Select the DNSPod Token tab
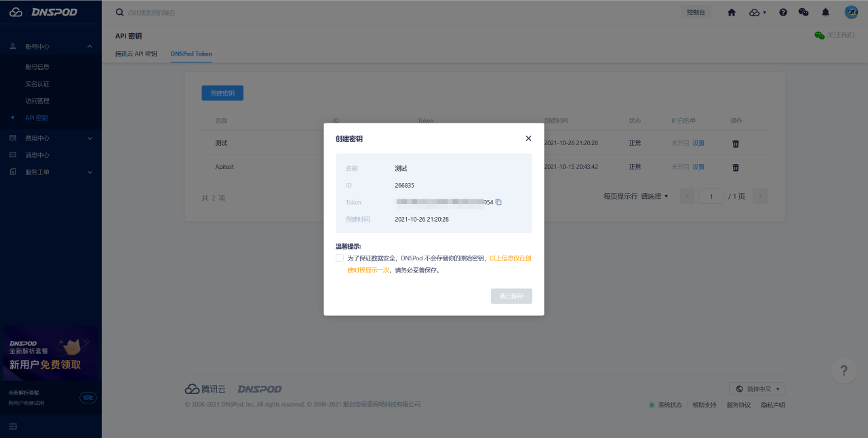The image size is (868, 438). click(x=191, y=54)
